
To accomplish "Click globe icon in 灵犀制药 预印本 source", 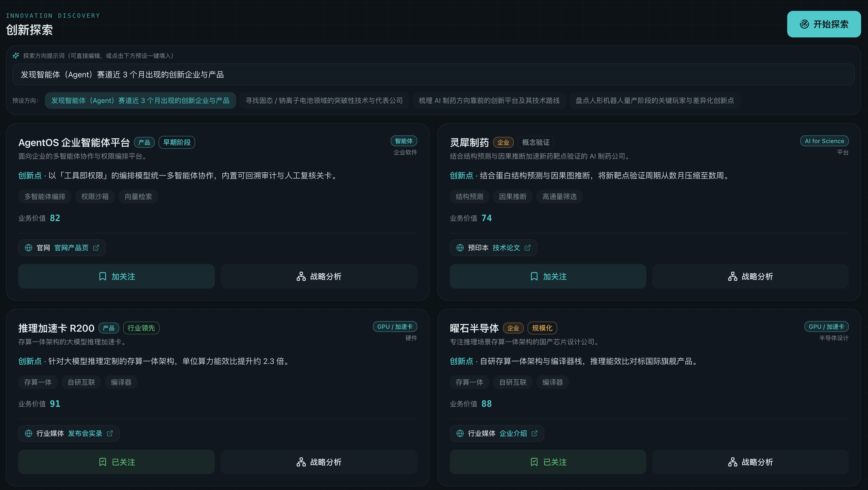I will coord(460,248).
